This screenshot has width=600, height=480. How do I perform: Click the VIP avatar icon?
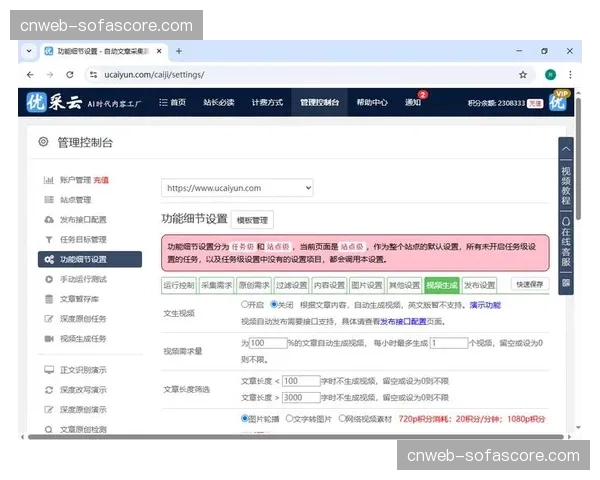click(x=558, y=102)
